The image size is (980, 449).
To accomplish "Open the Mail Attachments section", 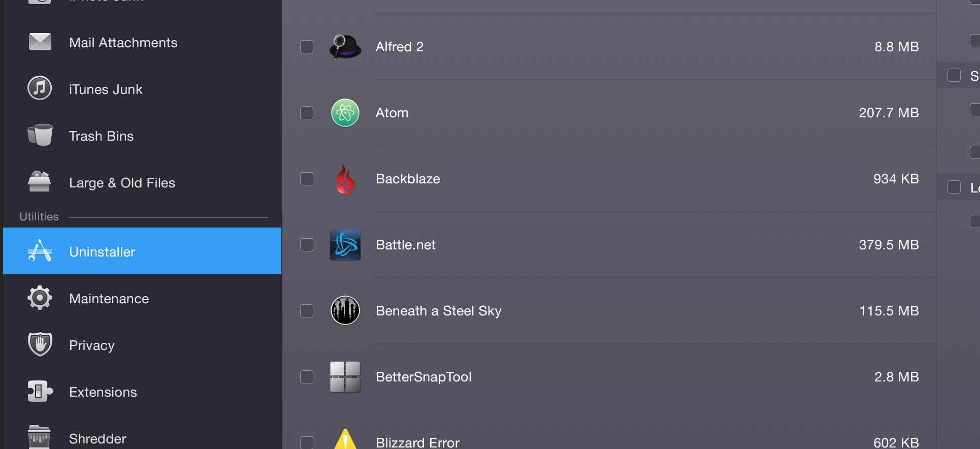I will tap(123, 43).
